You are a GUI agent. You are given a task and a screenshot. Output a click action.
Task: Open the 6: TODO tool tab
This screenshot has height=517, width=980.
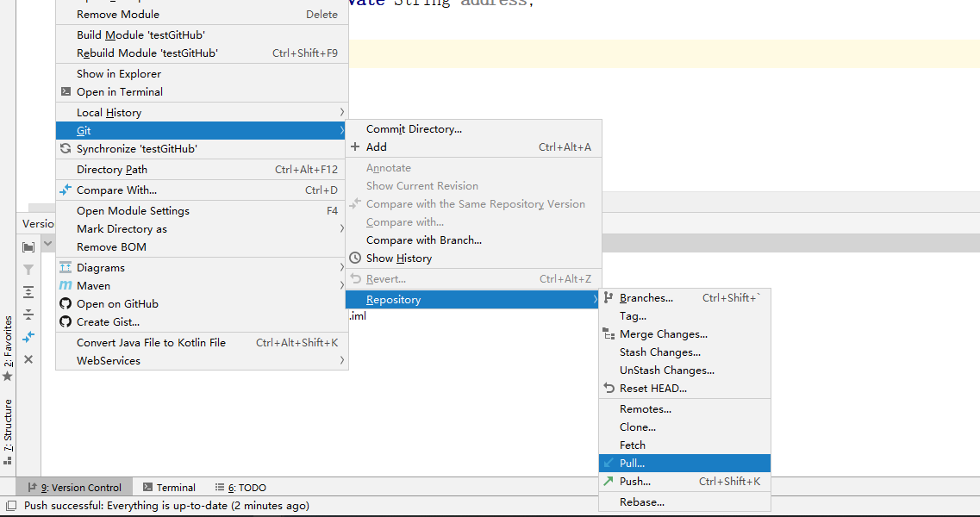(240, 488)
